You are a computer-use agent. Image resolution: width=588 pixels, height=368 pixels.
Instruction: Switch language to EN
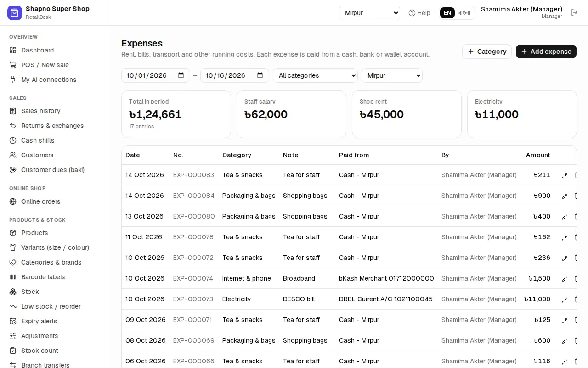[447, 13]
